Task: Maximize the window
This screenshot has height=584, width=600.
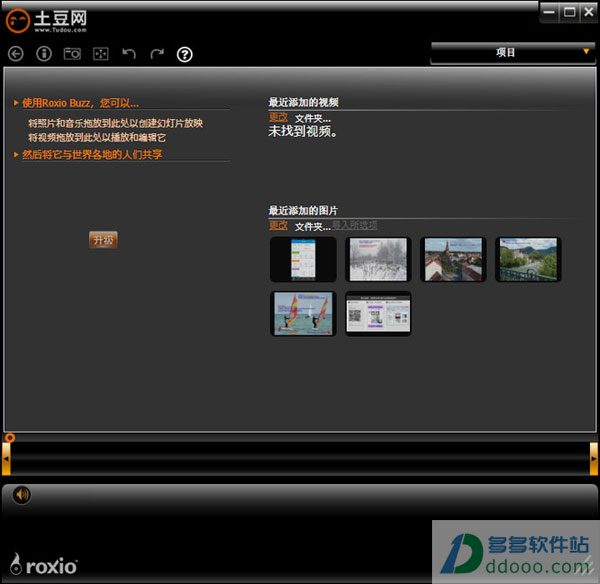Action: 569,12
